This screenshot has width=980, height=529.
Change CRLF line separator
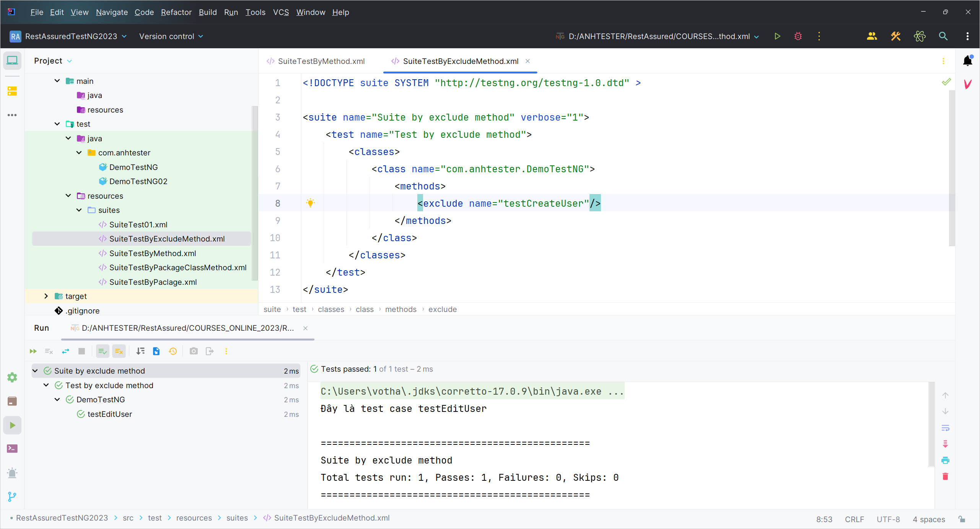click(x=855, y=519)
